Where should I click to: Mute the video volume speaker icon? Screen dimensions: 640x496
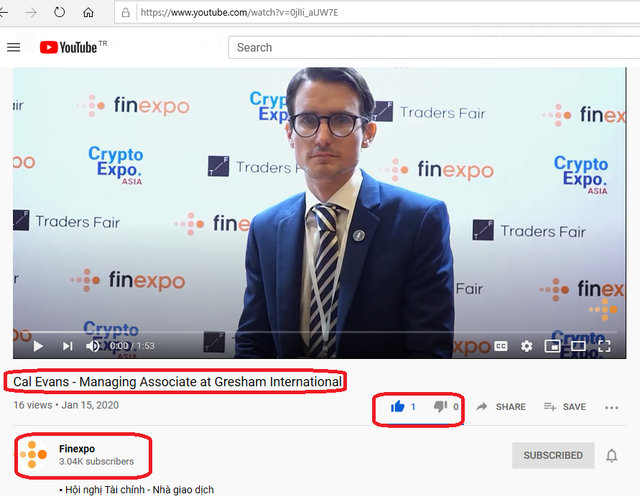point(93,346)
